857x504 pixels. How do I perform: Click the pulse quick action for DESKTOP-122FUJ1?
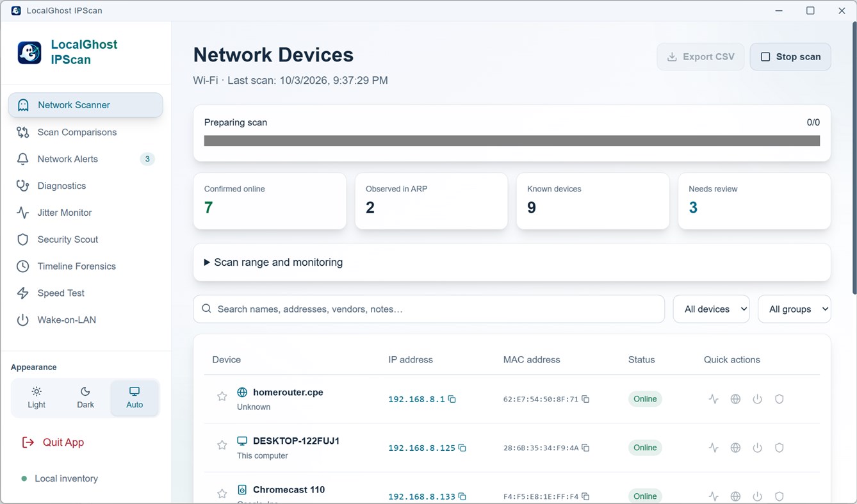[714, 448]
